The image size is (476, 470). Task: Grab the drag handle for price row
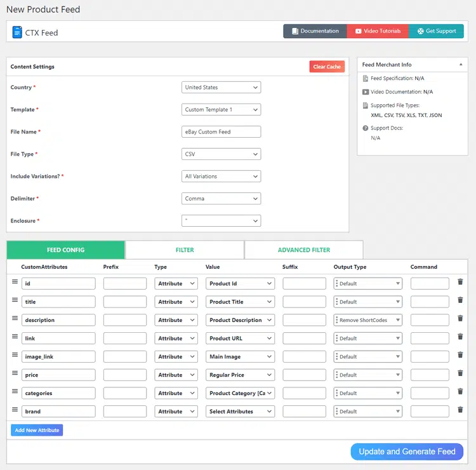coord(15,373)
